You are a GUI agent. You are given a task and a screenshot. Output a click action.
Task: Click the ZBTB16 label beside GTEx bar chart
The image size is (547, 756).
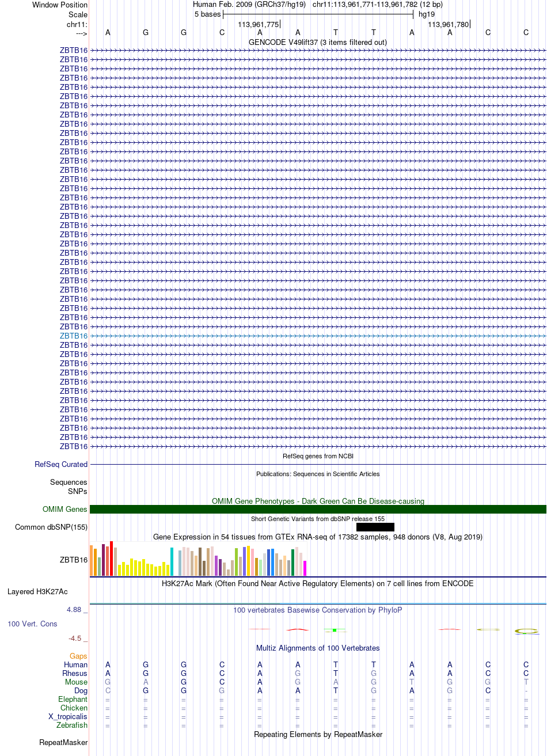point(74,560)
